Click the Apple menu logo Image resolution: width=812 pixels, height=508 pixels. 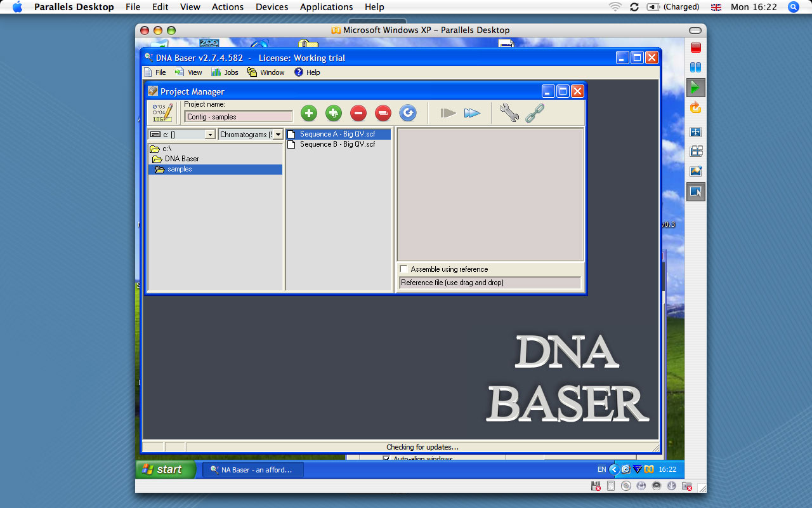17,7
